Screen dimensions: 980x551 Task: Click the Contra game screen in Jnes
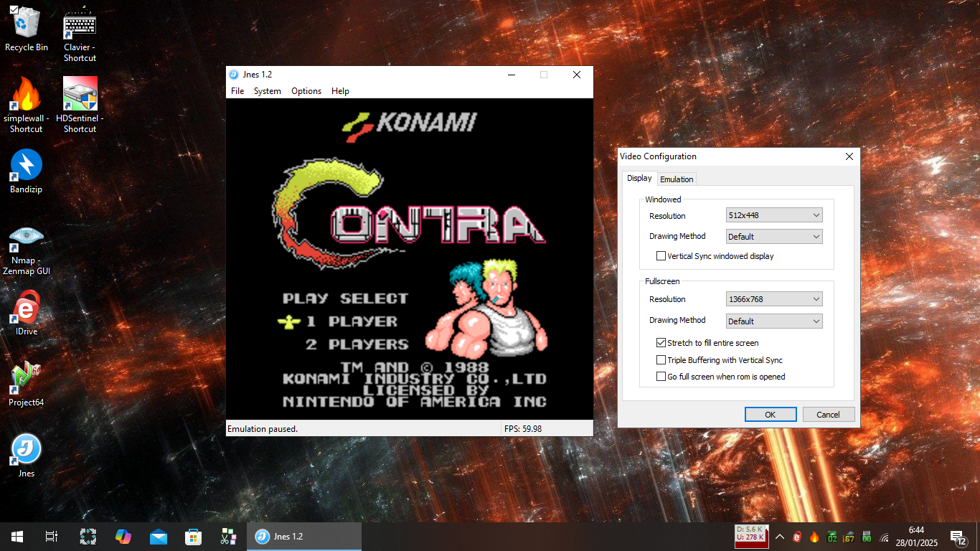pyautogui.click(x=410, y=259)
